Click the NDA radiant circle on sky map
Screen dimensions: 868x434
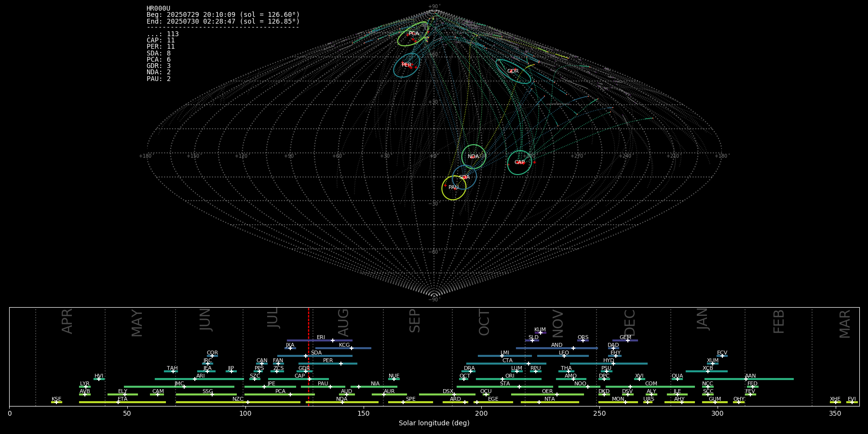474,157
